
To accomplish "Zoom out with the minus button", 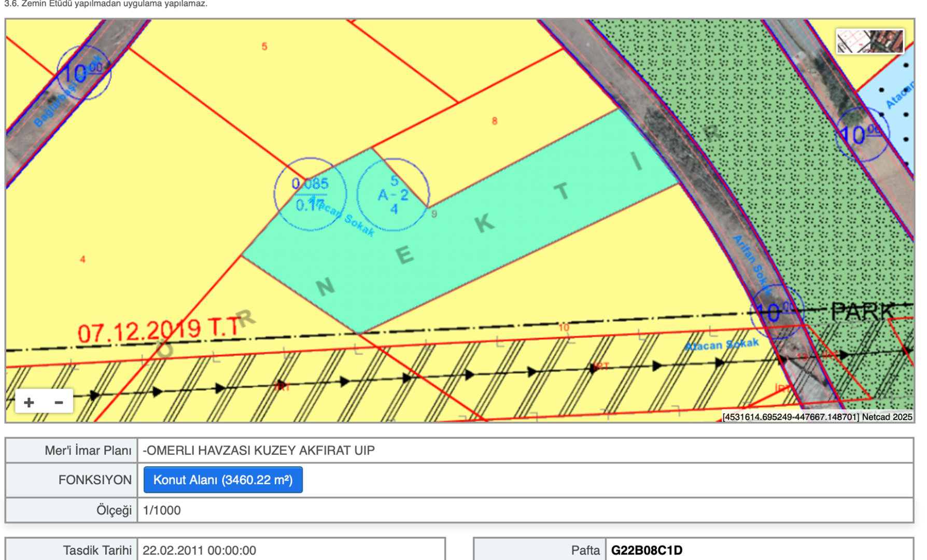I will click(x=59, y=402).
